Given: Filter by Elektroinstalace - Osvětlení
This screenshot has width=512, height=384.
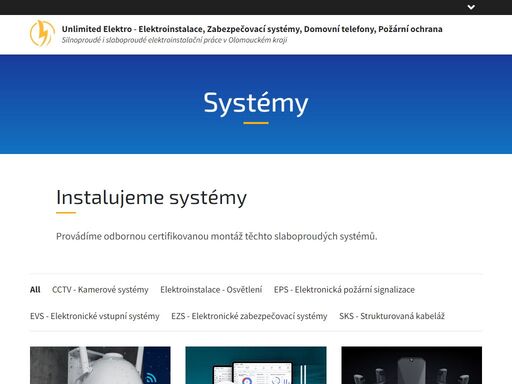Looking at the screenshot, I should [211, 290].
